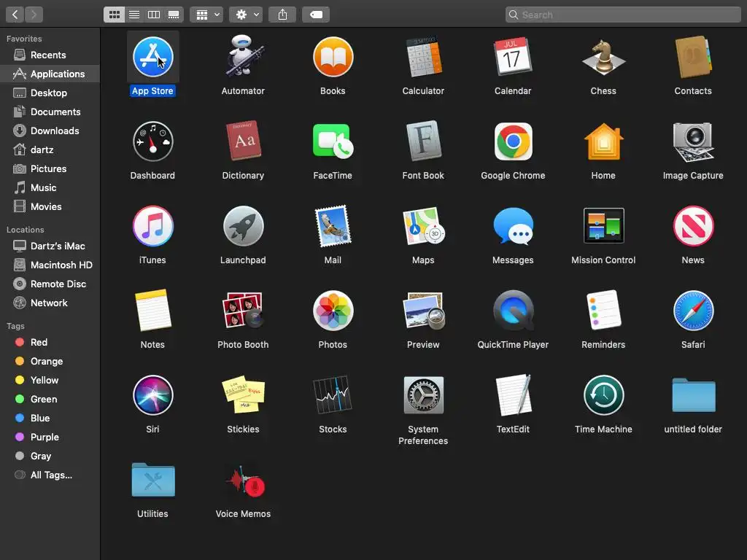Open the Action gear menu

pyautogui.click(x=246, y=15)
